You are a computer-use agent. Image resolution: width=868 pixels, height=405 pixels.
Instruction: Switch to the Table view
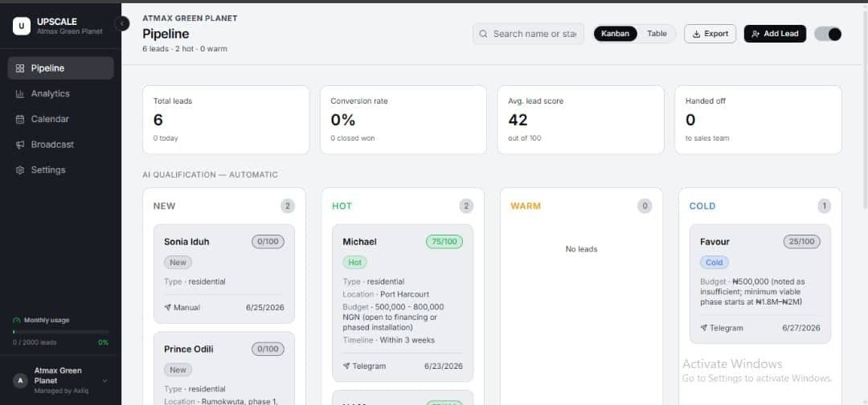[x=657, y=34]
